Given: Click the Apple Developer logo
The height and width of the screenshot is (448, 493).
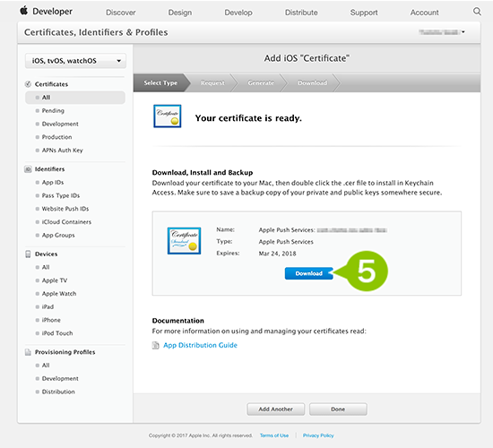Looking at the screenshot, I should pyautogui.click(x=47, y=12).
